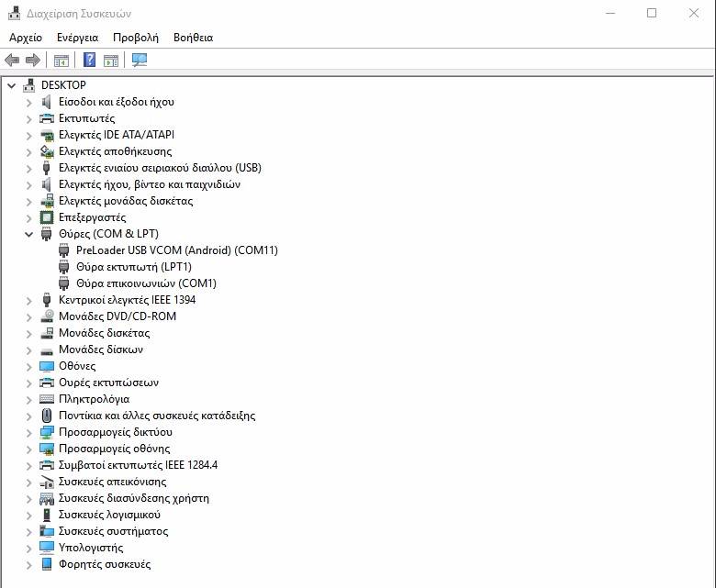
Task: Open the Αρχείο menu
Action: pyautogui.click(x=26, y=38)
